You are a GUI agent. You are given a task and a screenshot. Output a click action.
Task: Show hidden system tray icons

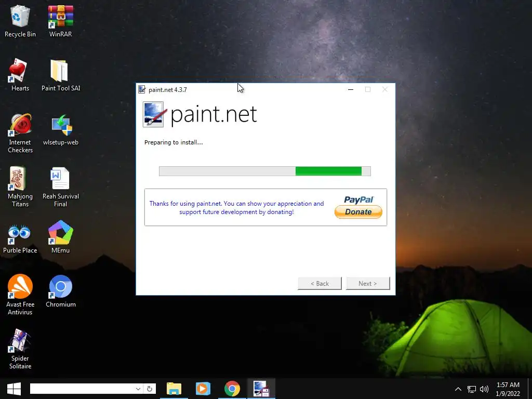[458, 389]
